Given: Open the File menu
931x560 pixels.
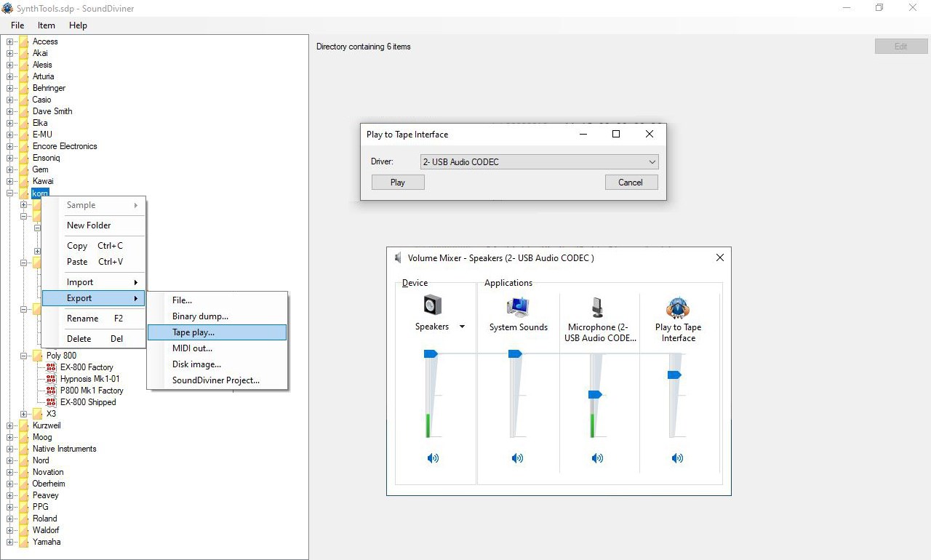Looking at the screenshot, I should (17, 25).
